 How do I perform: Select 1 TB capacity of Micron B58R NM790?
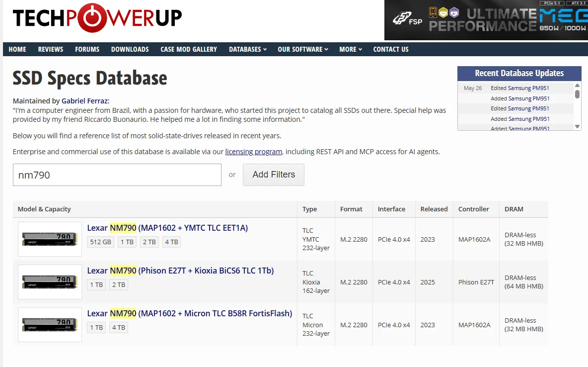pos(96,328)
